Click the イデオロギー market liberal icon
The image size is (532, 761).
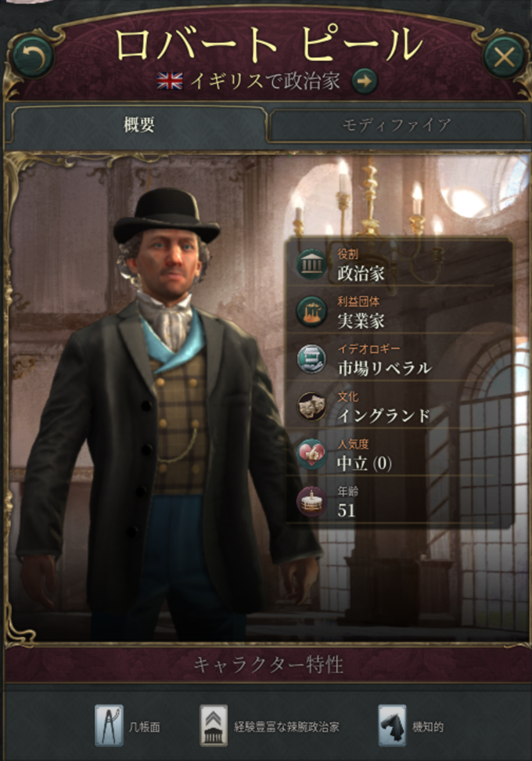pyautogui.click(x=311, y=359)
